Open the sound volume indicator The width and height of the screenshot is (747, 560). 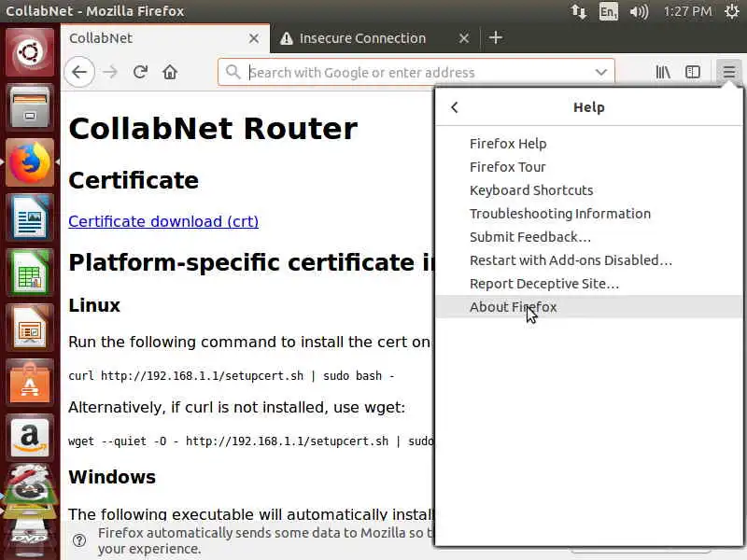[639, 11]
